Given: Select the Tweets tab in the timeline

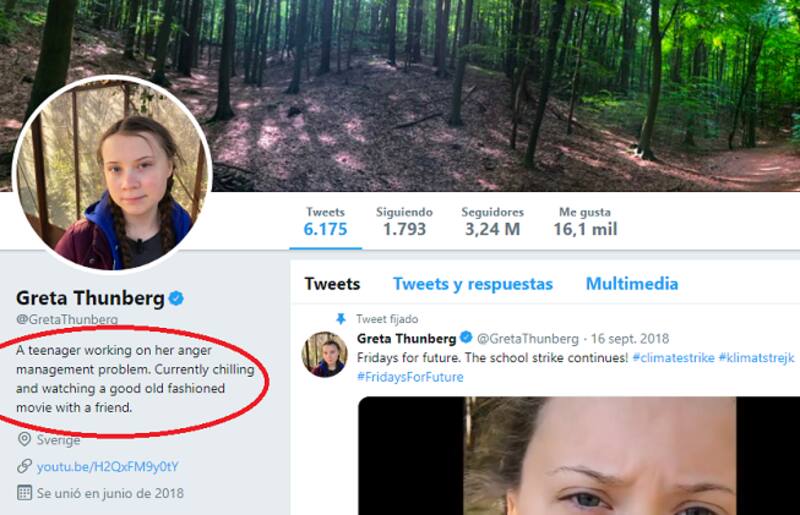Looking at the screenshot, I should coord(332,284).
